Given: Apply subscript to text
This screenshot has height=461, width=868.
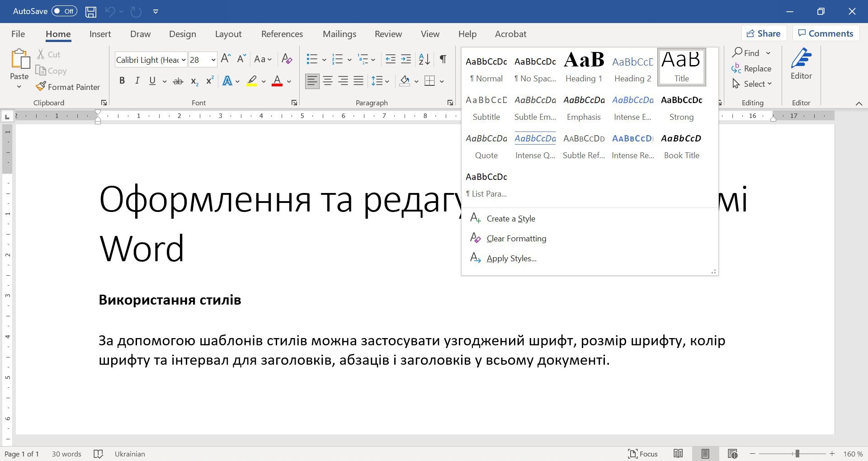Looking at the screenshot, I should [193, 81].
